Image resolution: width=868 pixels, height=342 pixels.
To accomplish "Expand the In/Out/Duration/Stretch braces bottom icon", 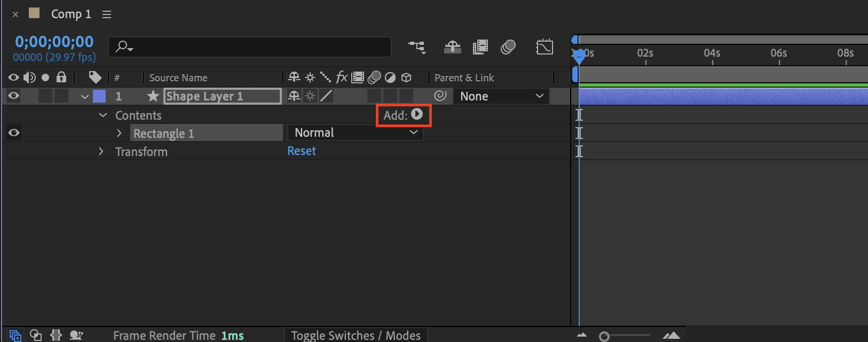I will (x=56, y=335).
